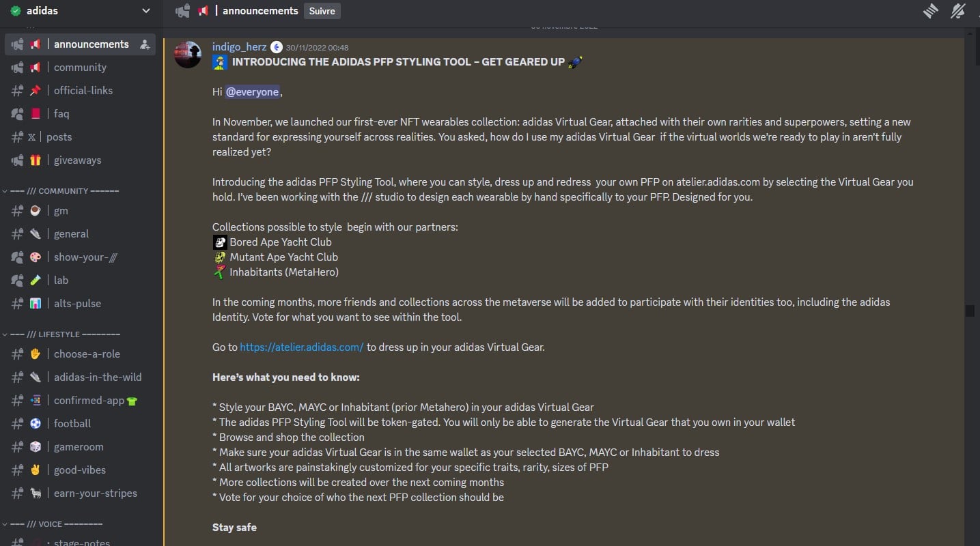The width and height of the screenshot is (980, 546).
Task: Open the adidas server dropdown menu
Action: pos(145,10)
